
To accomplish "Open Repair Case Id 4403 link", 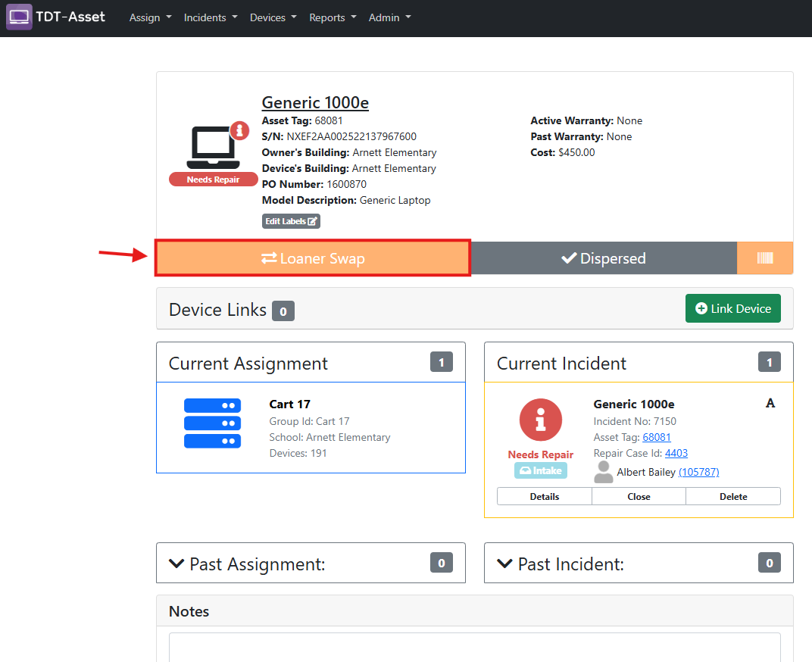I will [x=676, y=453].
